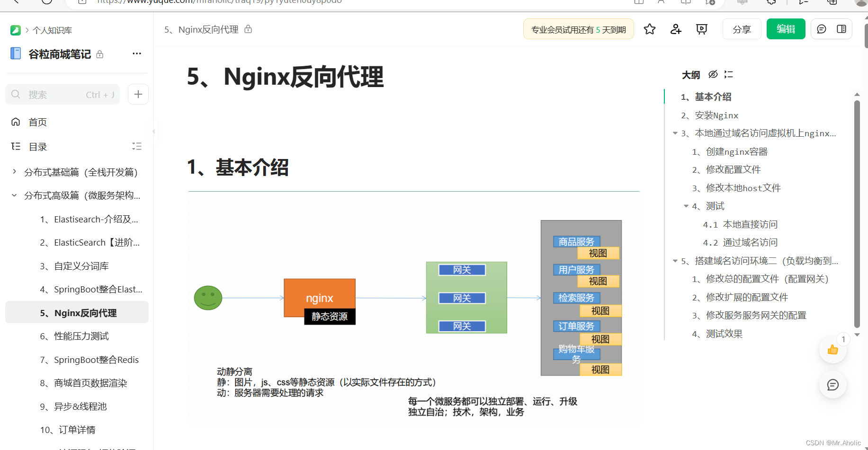
Task: Open comments with the top-right bubble icon
Action: [821, 29]
